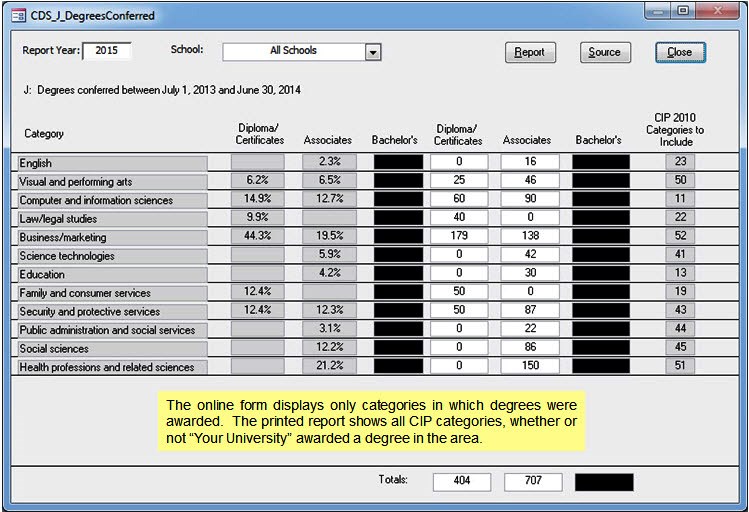Click Law/legal studies Diploma count showing 40
This screenshot has height=512, width=749.
[459, 218]
